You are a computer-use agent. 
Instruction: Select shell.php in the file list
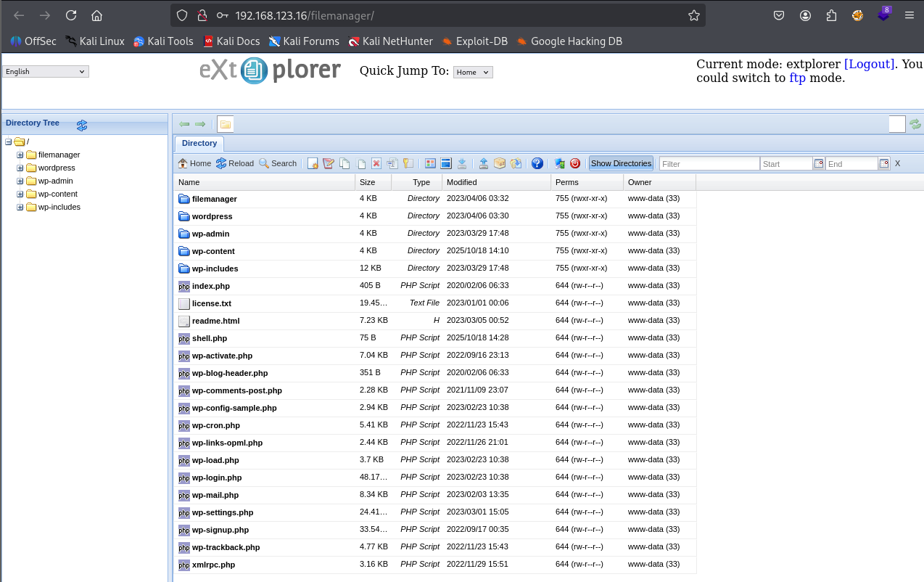coord(210,338)
